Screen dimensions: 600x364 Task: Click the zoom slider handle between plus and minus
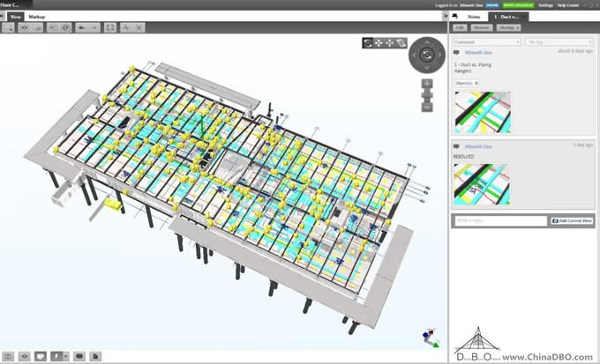pos(427,95)
